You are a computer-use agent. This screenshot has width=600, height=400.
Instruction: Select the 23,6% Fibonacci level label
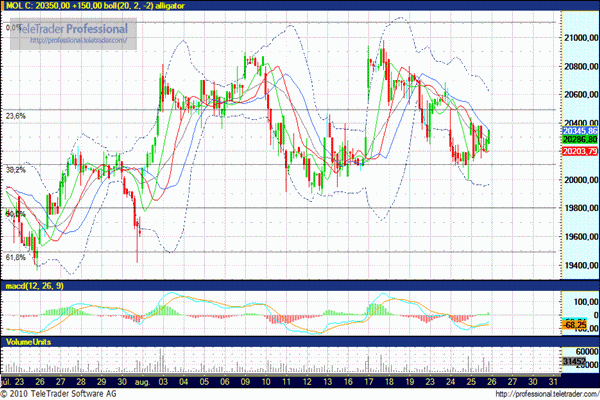[x=16, y=116]
